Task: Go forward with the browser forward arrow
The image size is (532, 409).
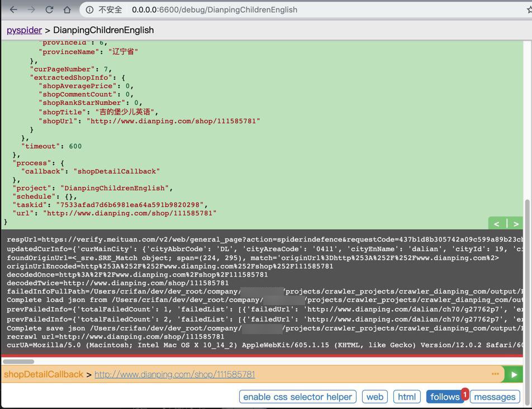Action: (x=31, y=10)
